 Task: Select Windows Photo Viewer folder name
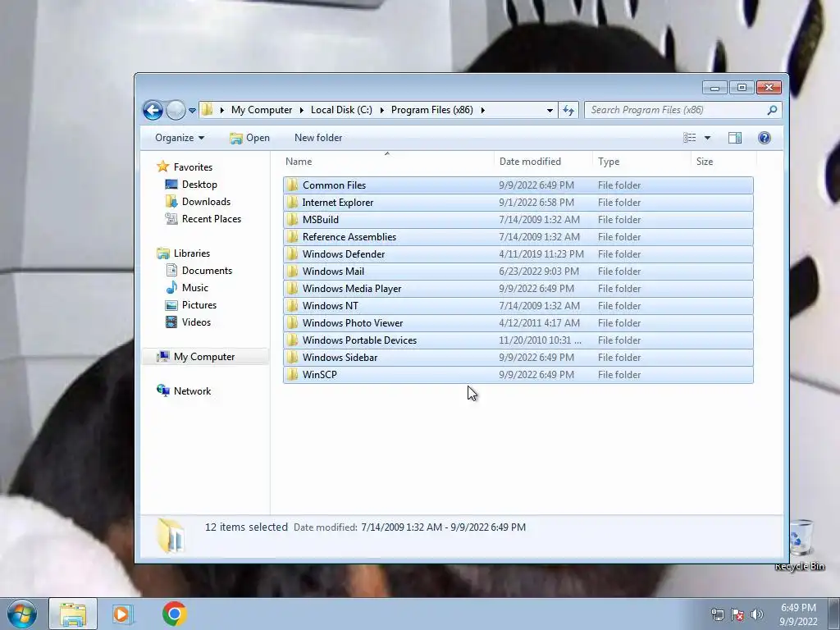(353, 323)
